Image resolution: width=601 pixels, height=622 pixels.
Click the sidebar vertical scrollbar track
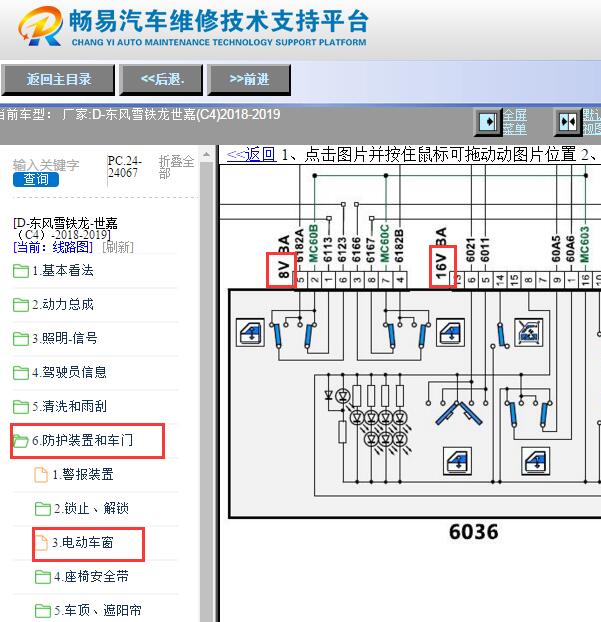tap(206, 391)
